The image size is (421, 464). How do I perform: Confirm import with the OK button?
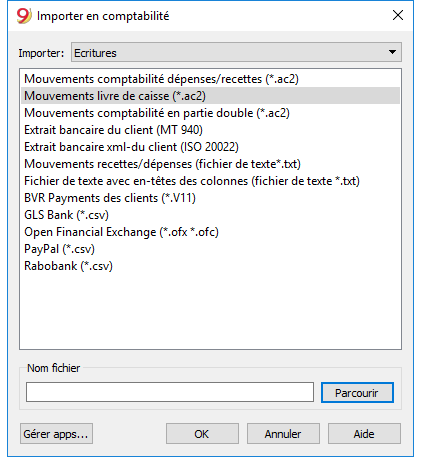click(x=202, y=434)
